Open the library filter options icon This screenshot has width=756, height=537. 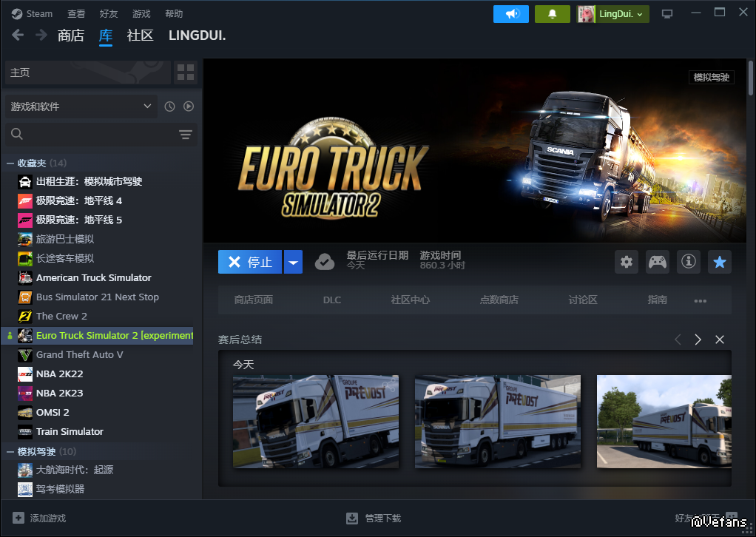[x=185, y=134]
